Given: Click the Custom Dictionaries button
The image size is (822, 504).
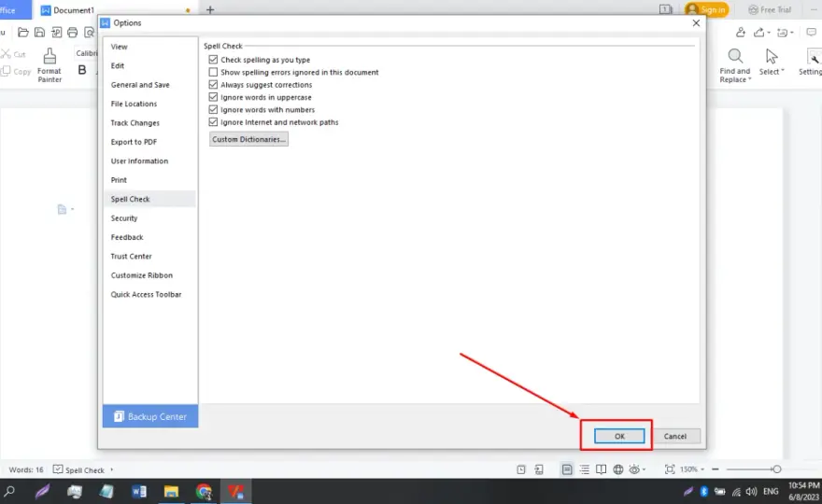Looking at the screenshot, I should point(248,139).
